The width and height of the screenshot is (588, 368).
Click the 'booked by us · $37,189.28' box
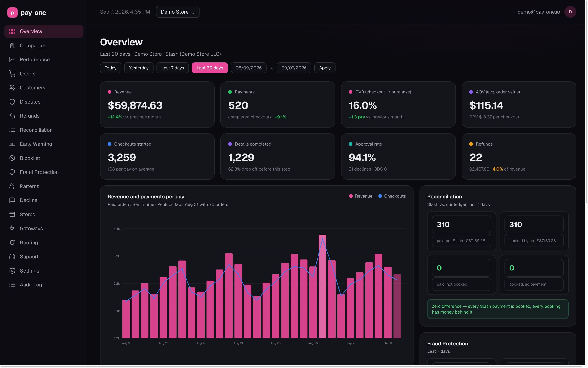(x=534, y=241)
